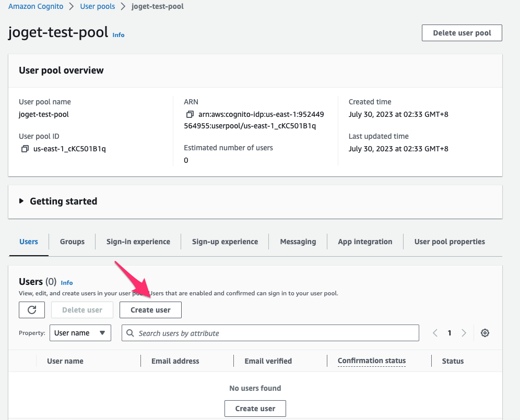520x420 pixels.
Task: Open the Property User name dropdown
Action: [80, 333]
